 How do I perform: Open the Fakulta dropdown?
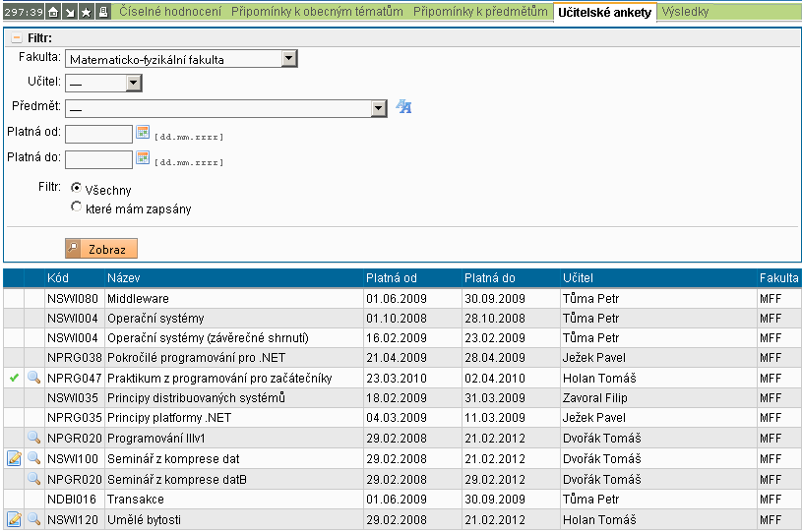click(x=288, y=59)
